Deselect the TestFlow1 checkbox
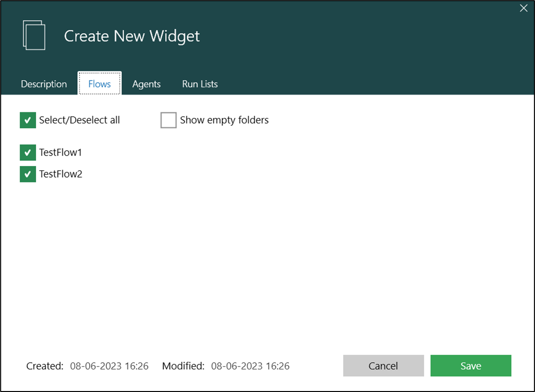Image resolution: width=535 pixels, height=392 pixels. (28, 152)
